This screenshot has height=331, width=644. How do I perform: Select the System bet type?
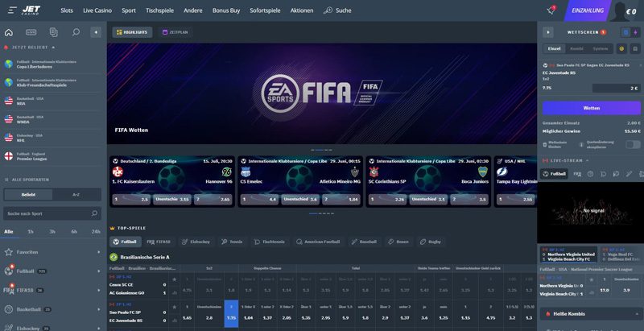point(600,48)
